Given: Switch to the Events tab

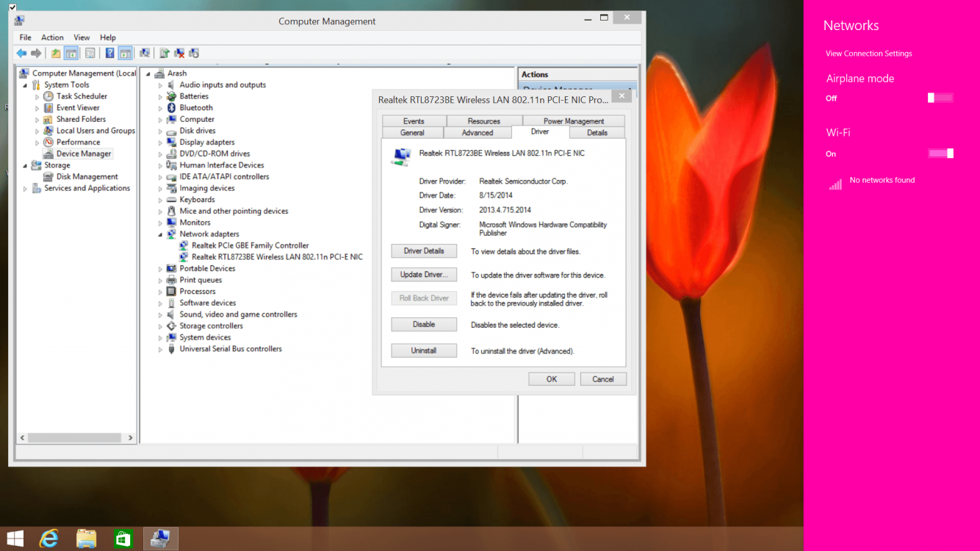Looking at the screenshot, I should point(414,121).
